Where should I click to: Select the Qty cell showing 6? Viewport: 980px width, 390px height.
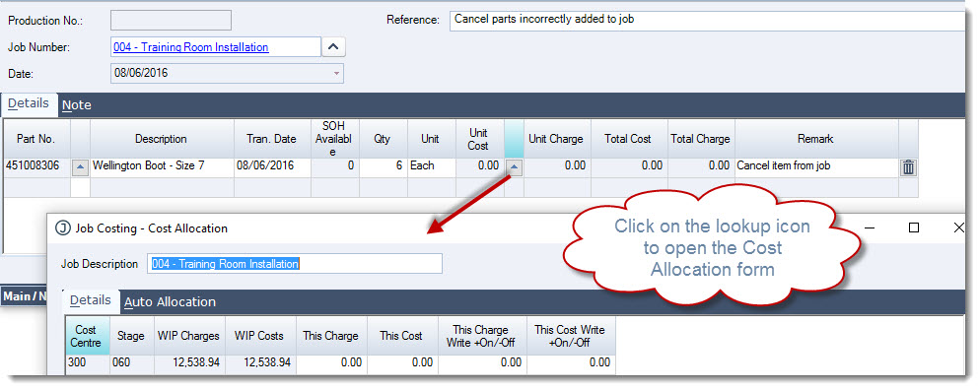pos(383,166)
